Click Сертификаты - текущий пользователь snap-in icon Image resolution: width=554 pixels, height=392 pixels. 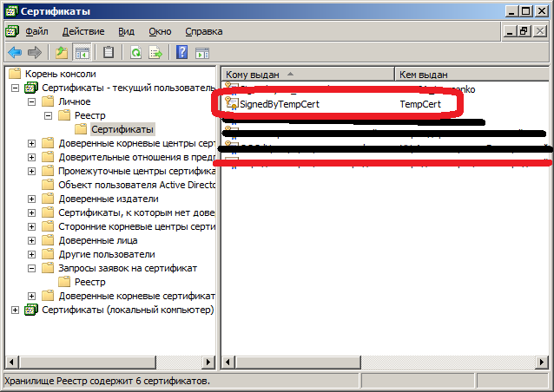[x=31, y=88]
